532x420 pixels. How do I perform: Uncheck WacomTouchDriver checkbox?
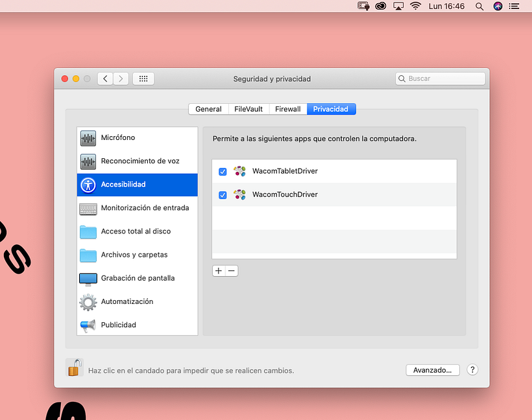pos(223,195)
